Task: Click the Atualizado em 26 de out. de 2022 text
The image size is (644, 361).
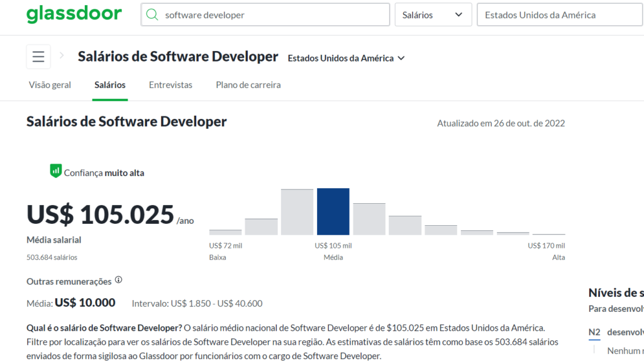Action: [x=501, y=123]
